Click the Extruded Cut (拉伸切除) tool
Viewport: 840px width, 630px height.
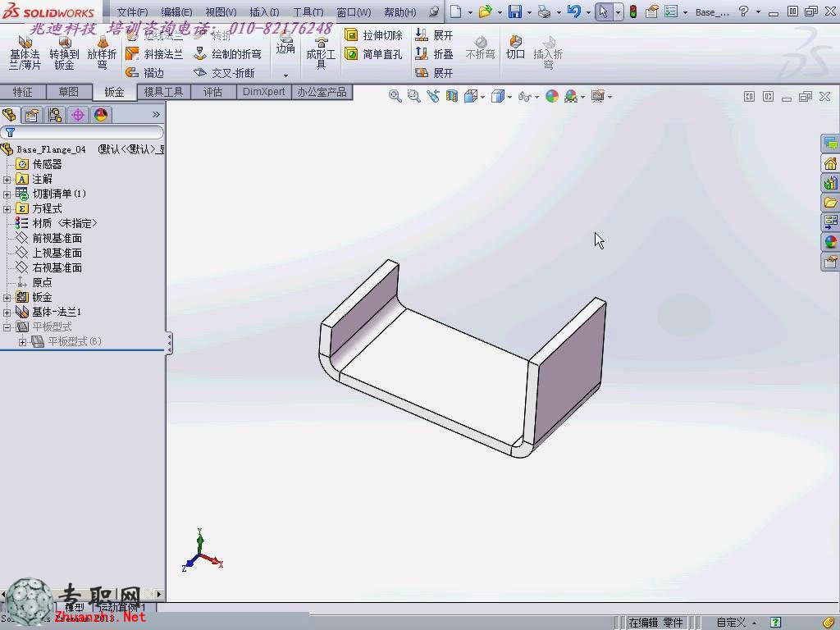374,35
